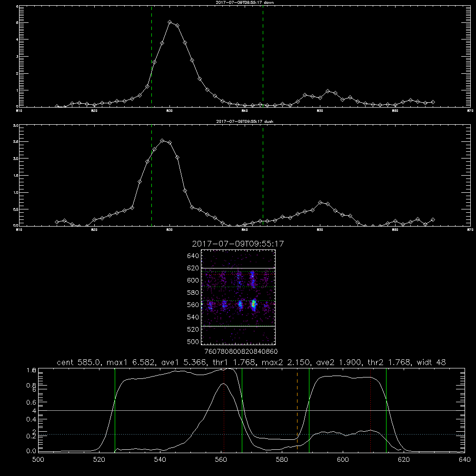Click the y-axis label 0.4 of the bottom plot
This screenshot has height=476, width=476.
pyautogui.click(x=31, y=419)
